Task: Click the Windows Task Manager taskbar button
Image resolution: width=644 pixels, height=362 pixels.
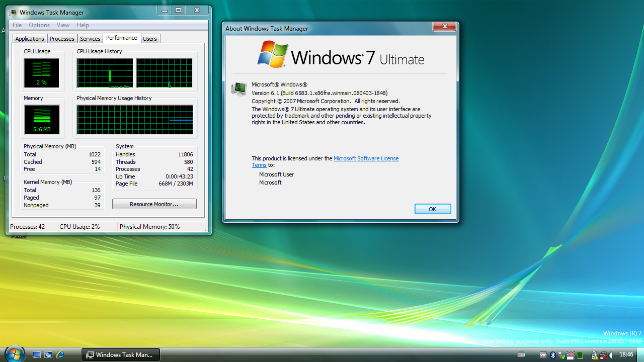Action: pyautogui.click(x=121, y=354)
